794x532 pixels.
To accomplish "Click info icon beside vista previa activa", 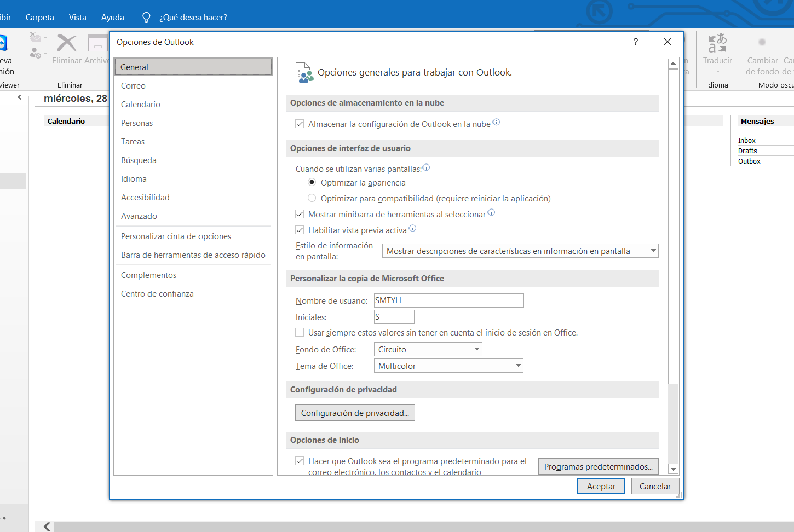I will tap(412, 228).
